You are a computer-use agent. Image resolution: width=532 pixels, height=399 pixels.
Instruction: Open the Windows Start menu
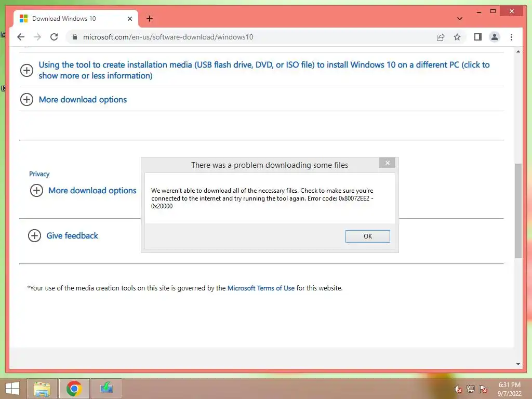coord(12,389)
